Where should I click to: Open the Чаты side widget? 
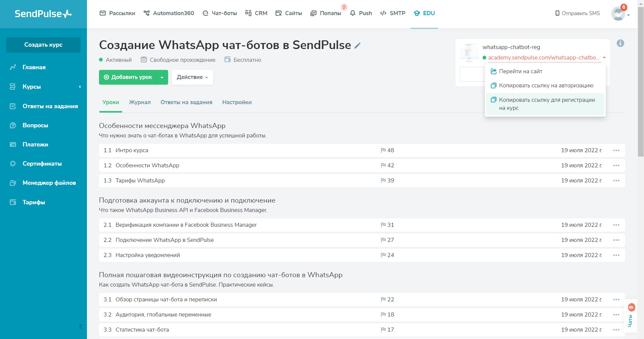click(x=631, y=316)
